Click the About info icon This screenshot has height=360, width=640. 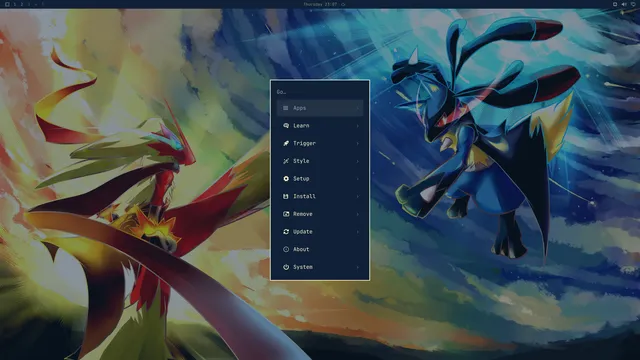point(286,249)
